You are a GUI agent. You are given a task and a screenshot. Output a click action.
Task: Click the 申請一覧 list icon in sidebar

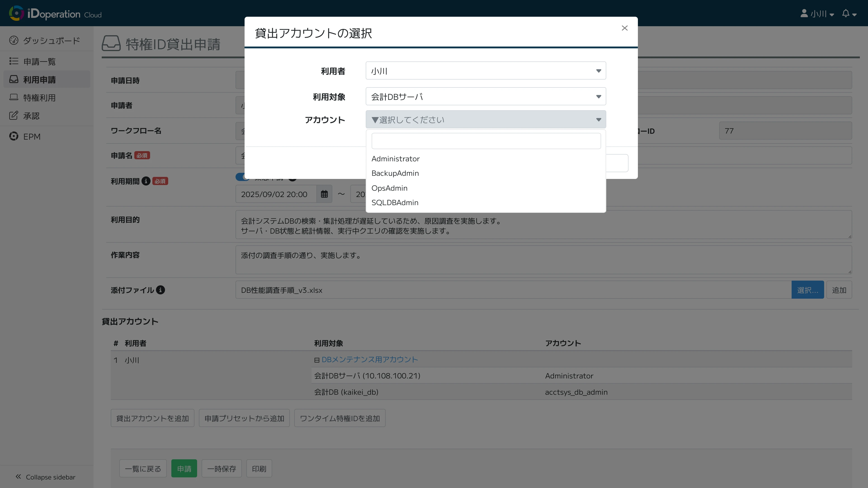14,61
